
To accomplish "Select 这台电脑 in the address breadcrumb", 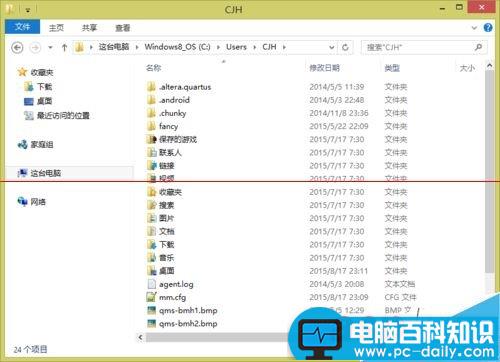I will tap(114, 47).
